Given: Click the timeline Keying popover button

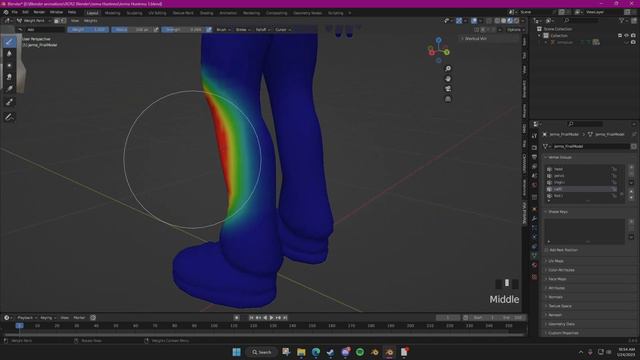Looking at the screenshot, I should pyautogui.click(x=48, y=318).
